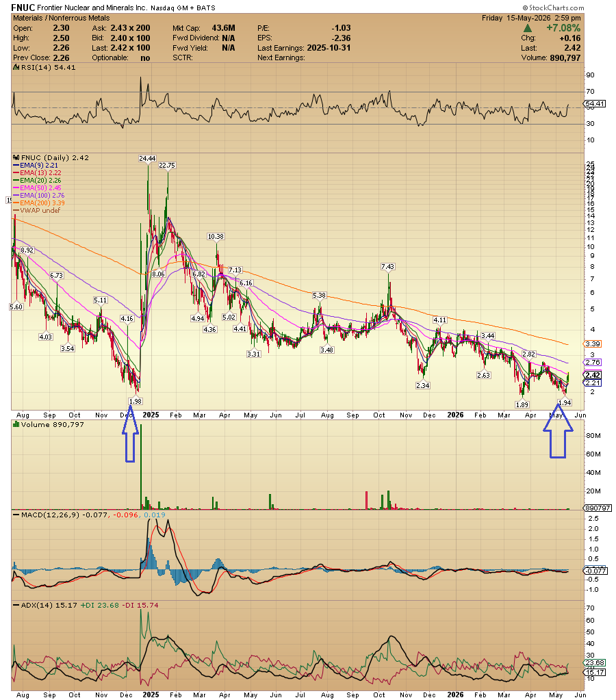
Task: Click the -0.077 MACD tag on right axis
Action: tap(595, 571)
